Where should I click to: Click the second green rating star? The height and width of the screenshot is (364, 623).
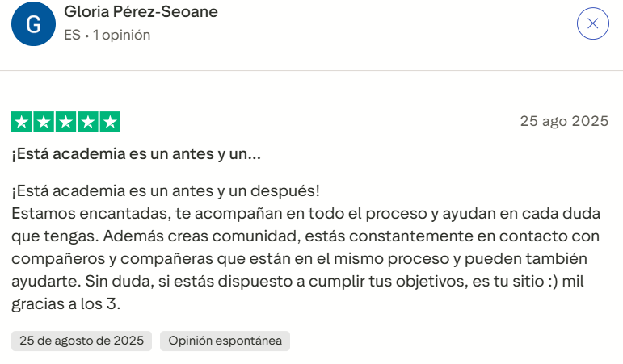tap(44, 122)
